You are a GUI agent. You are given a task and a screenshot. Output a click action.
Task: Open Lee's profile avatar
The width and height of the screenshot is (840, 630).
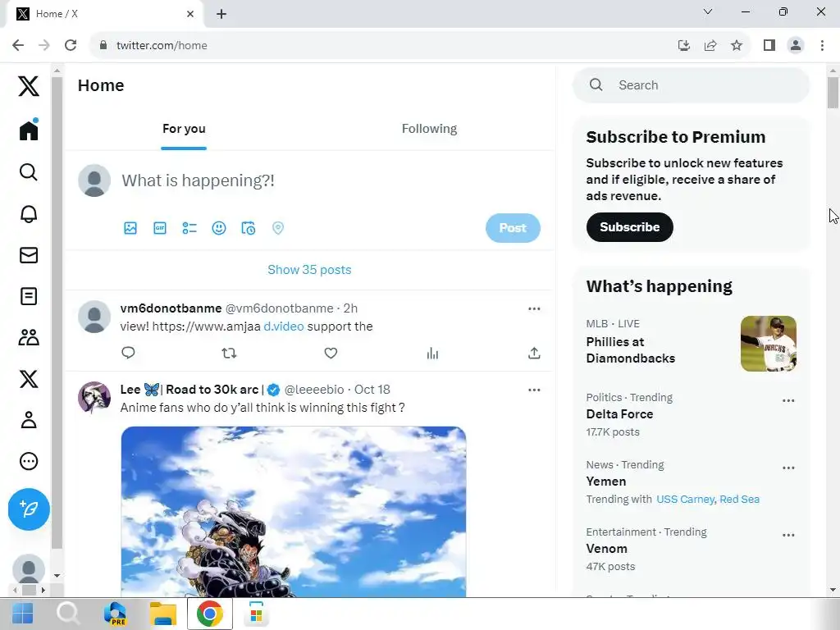[94, 398]
